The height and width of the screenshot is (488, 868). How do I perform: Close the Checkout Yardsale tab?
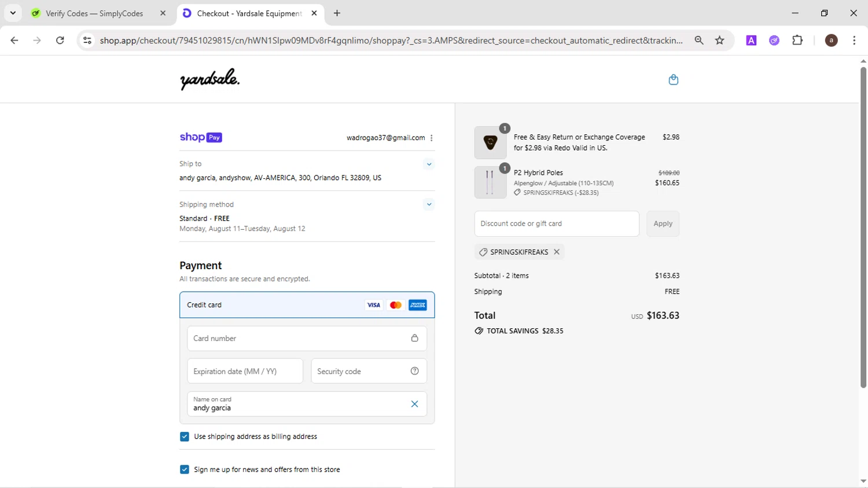click(x=314, y=13)
